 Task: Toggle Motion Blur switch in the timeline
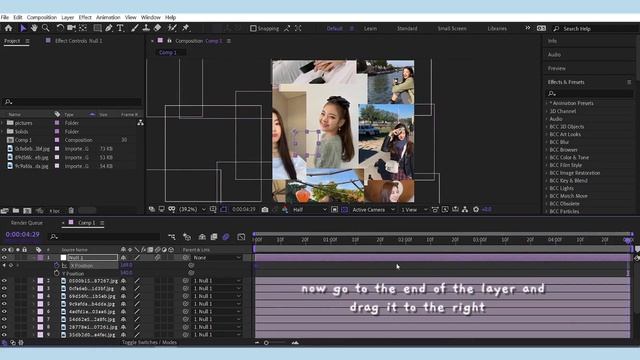coord(226,237)
